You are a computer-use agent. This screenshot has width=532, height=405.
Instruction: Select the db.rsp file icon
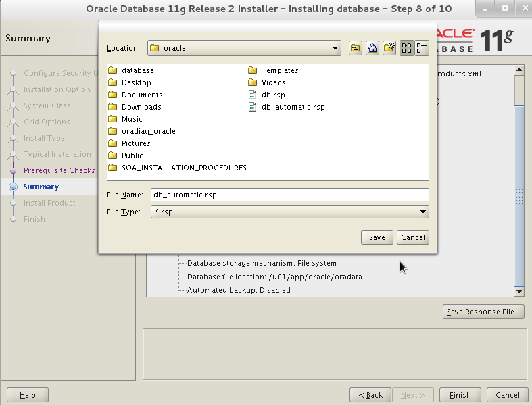coord(252,95)
